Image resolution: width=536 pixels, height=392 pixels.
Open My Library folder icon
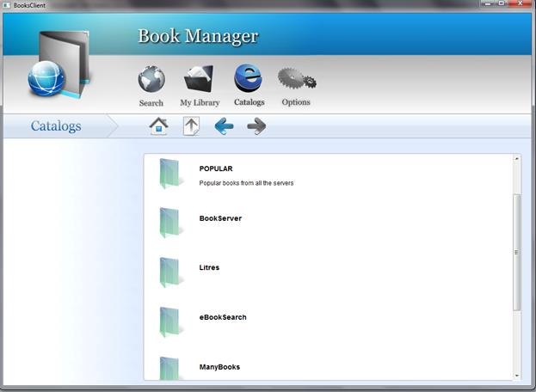coord(199,80)
